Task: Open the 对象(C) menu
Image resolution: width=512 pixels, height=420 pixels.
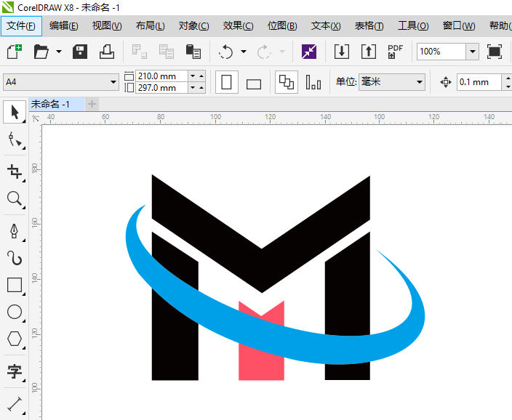Action: 193,25
